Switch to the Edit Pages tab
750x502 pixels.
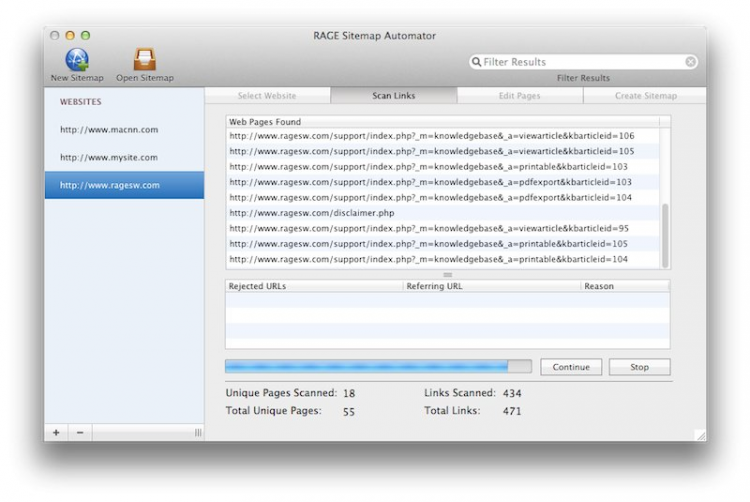click(x=520, y=96)
